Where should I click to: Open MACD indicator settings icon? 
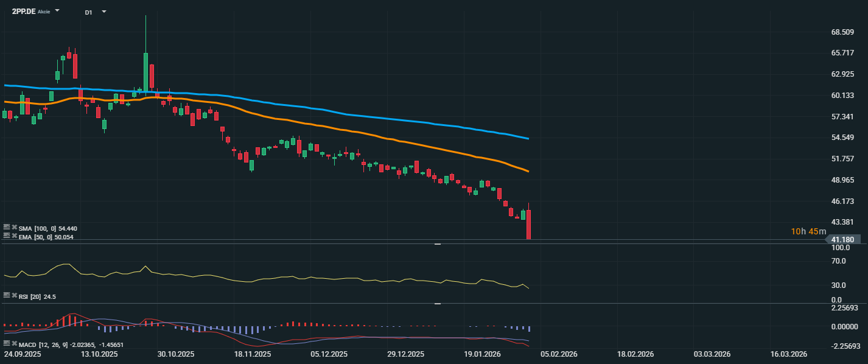(7, 344)
